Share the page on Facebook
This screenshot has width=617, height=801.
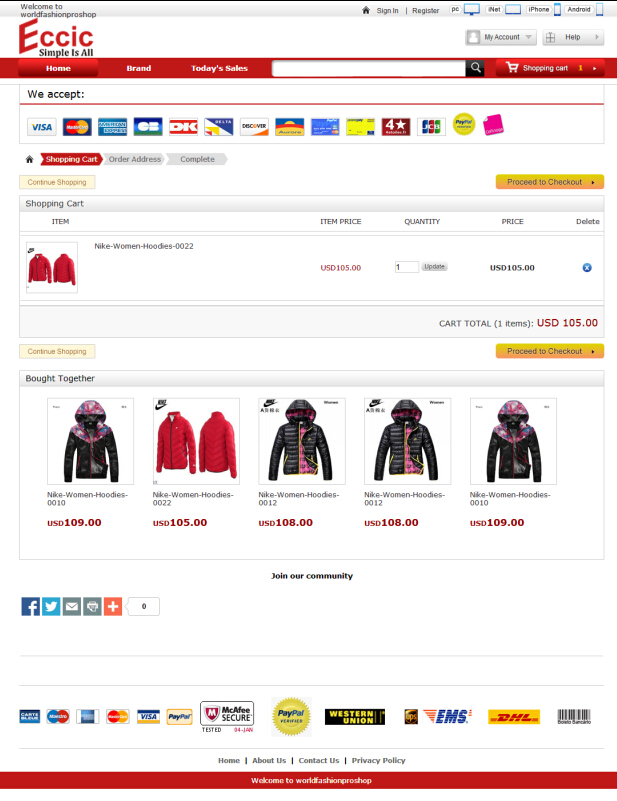pos(31,606)
